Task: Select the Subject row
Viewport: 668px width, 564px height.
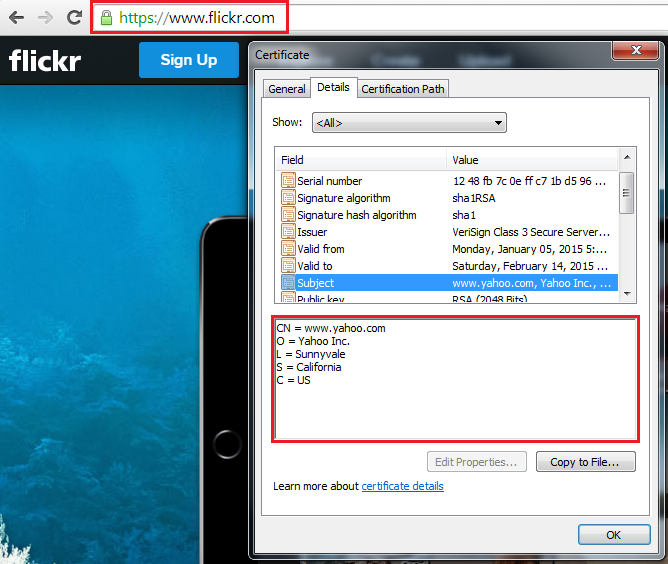Action: (447, 282)
